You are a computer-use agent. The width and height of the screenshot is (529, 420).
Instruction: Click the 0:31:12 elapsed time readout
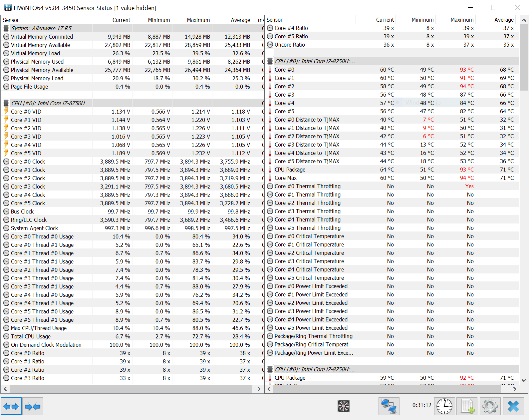(x=422, y=405)
